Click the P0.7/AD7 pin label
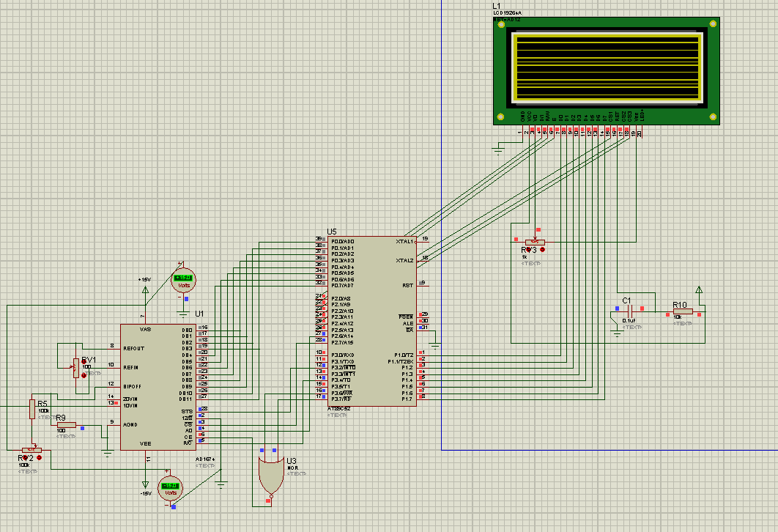The image size is (778, 532). click(x=342, y=286)
